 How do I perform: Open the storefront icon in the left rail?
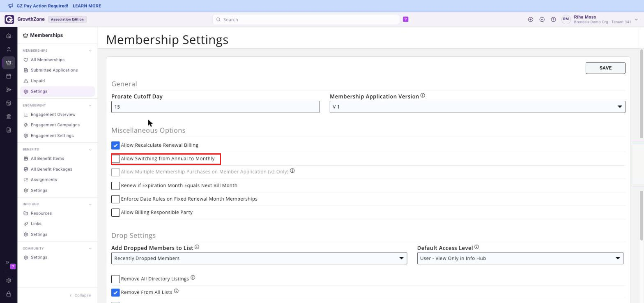click(9, 103)
